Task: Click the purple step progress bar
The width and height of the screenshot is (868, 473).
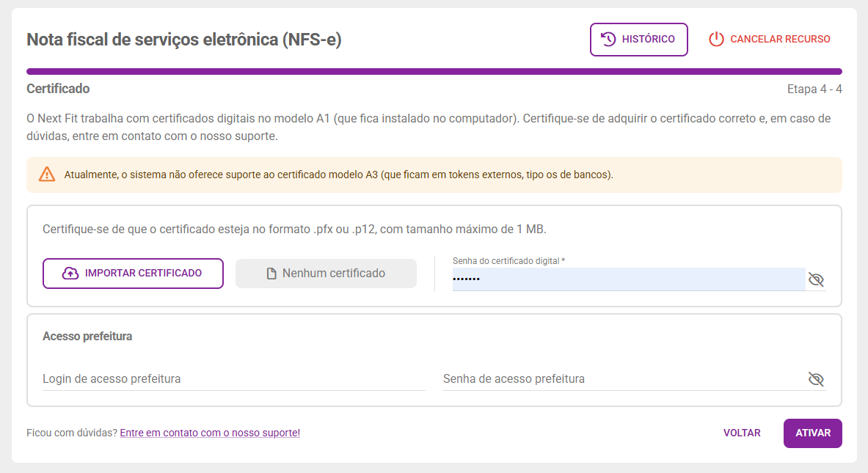Action: (434, 71)
